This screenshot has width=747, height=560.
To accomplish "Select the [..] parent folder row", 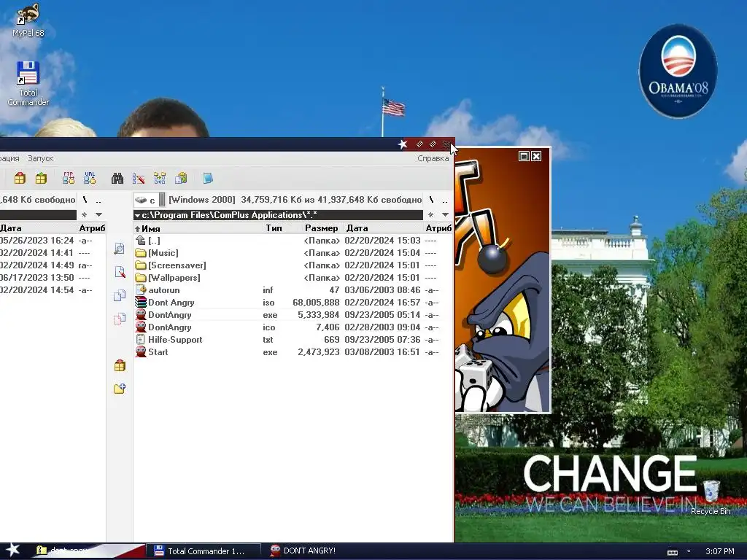I will pyautogui.click(x=293, y=241).
